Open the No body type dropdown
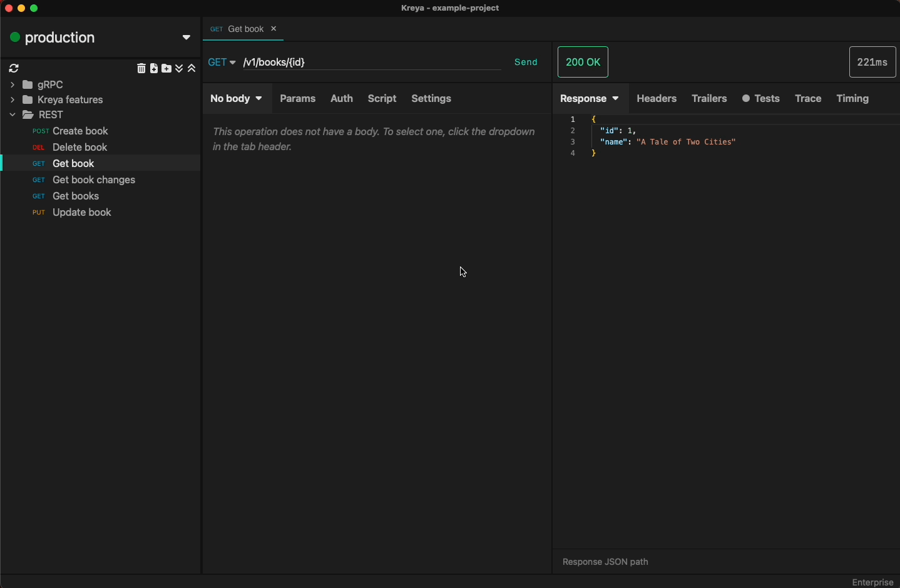 click(237, 99)
